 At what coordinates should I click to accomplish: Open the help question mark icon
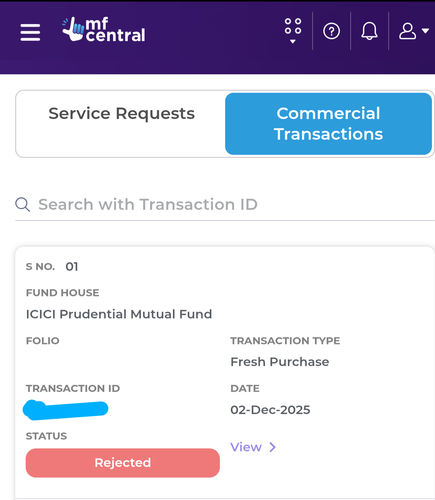[x=331, y=31]
